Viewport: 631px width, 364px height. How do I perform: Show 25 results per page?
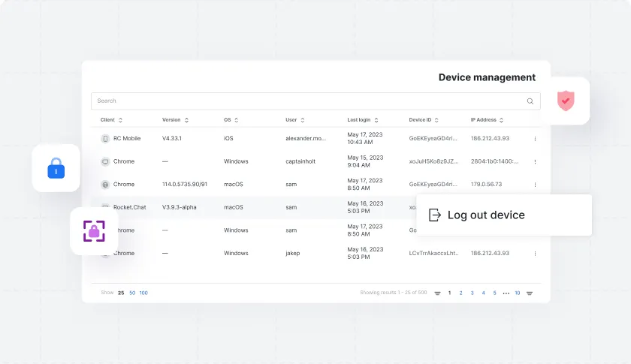click(121, 293)
